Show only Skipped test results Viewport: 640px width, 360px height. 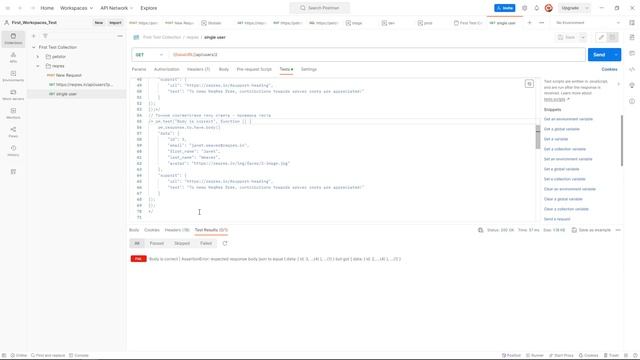click(x=182, y=243)
